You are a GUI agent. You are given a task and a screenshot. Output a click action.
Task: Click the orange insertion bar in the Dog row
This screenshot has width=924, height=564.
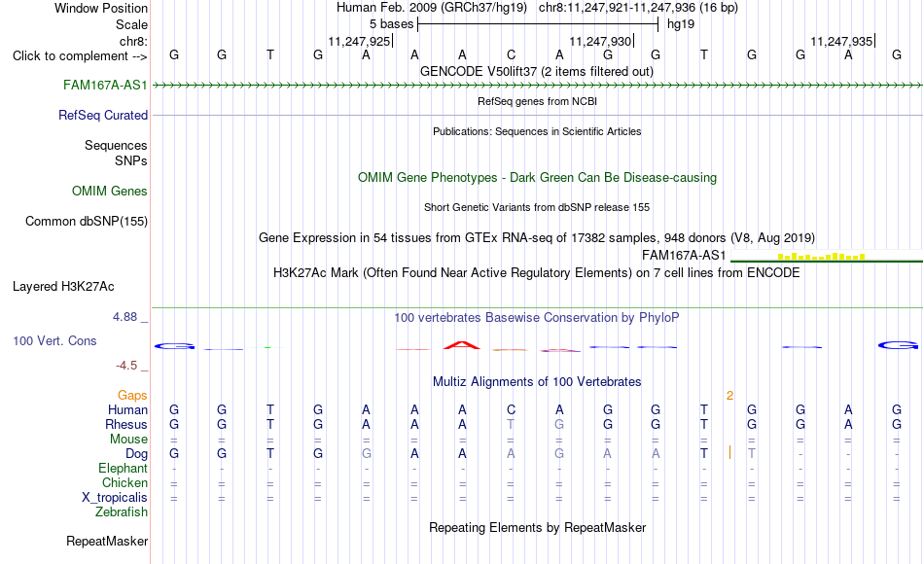click(x=730, y=452)
